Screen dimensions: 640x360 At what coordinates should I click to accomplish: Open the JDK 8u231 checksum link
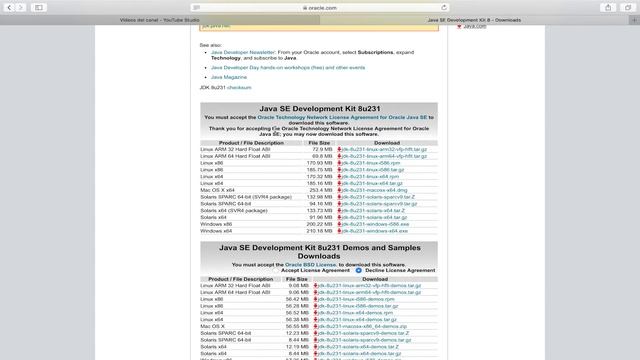[x=239, y=87]
